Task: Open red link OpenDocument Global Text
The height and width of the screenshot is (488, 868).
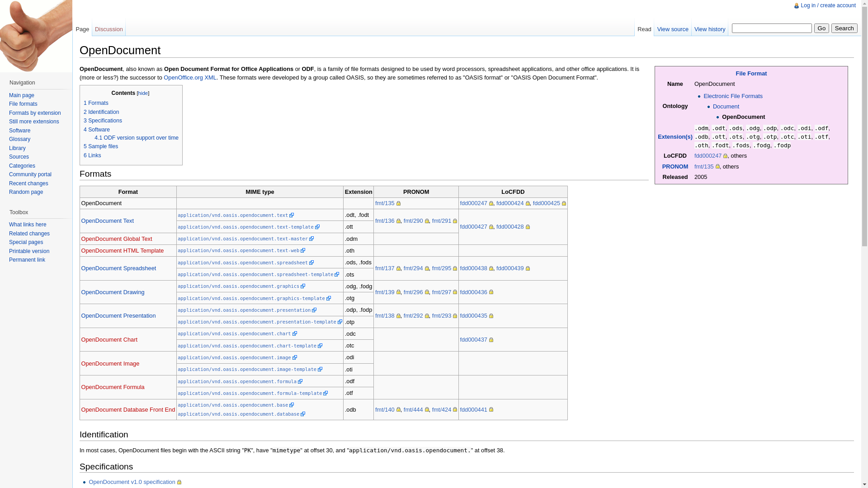Action: [x=117, y=239]
